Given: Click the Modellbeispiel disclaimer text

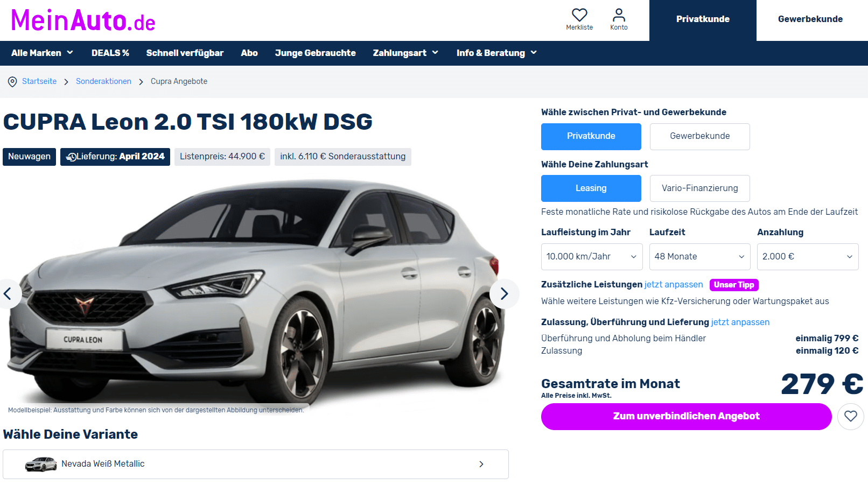Looking at the screenshot, I should [x=156, y=410].
